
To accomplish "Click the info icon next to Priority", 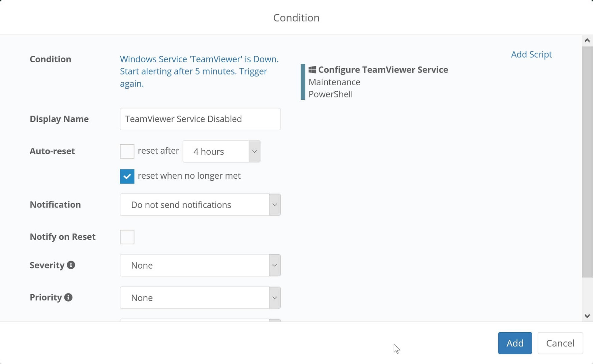I will click(68, 297).
